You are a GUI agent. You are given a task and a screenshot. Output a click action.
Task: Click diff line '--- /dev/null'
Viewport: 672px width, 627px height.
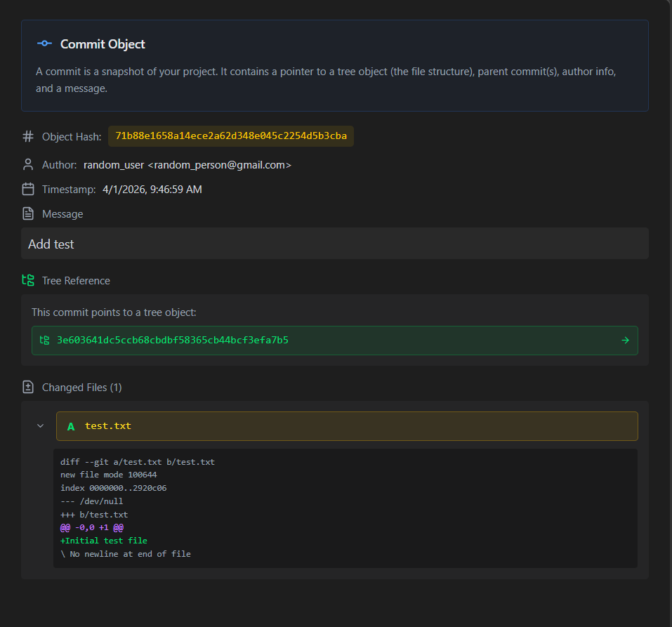point(92,501)
